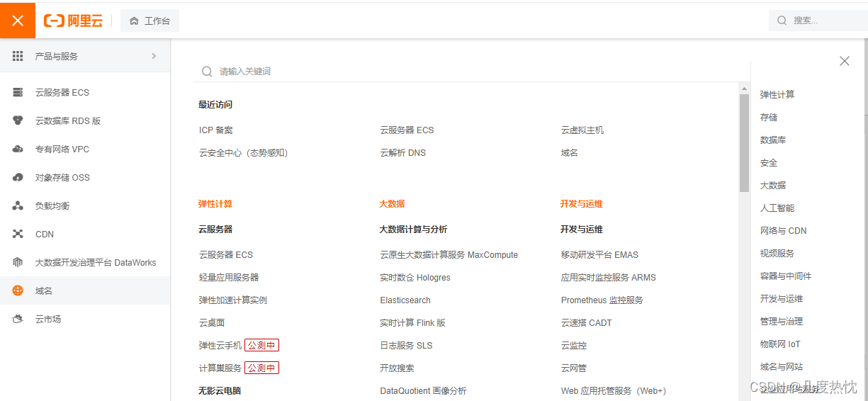Image resolution: width=868 pixels, height=401 pixels.
Task: Click the top search magnifier icon
Action: (x=782, y=21)
